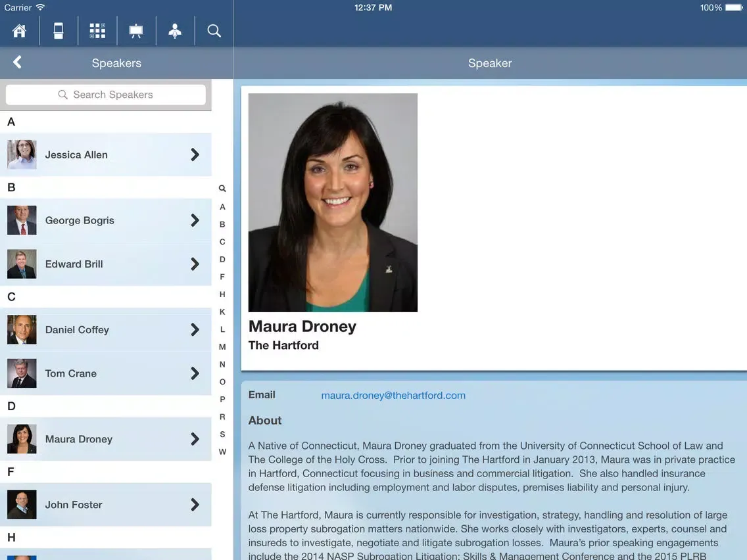
Task: Select Edward Brill's photo thumbnail
Action: [22, 264]
